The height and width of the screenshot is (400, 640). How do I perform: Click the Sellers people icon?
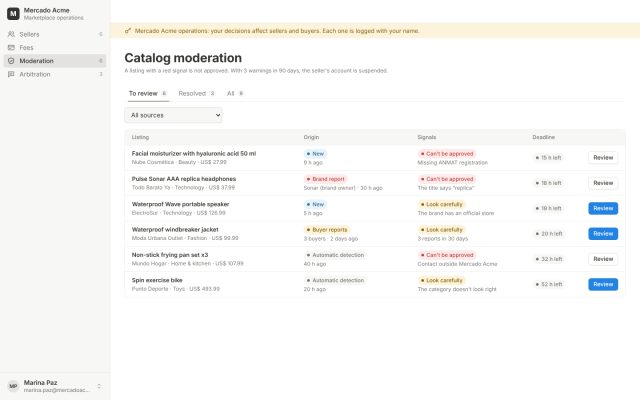point(11,34)
